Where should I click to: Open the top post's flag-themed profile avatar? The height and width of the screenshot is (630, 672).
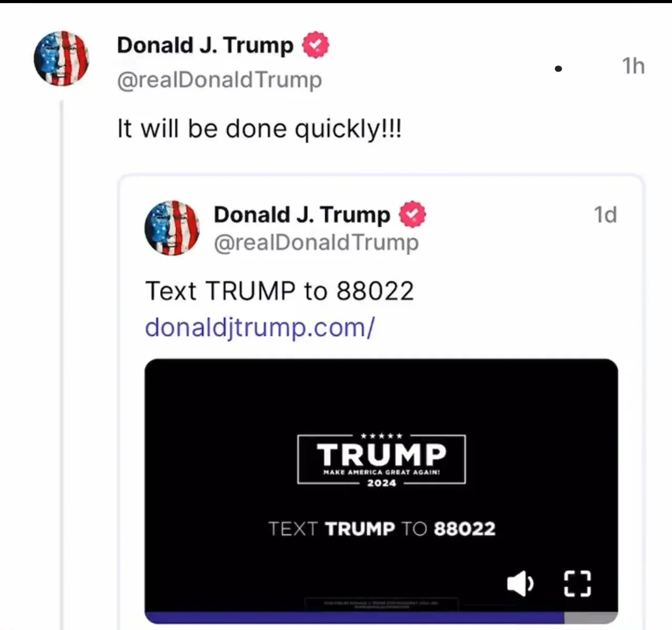[x=61, y=58]
